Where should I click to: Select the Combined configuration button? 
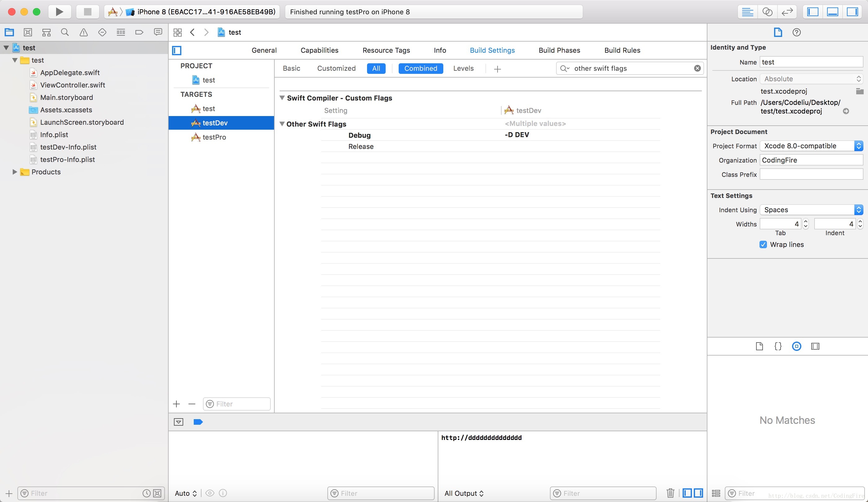pos(420,68)
